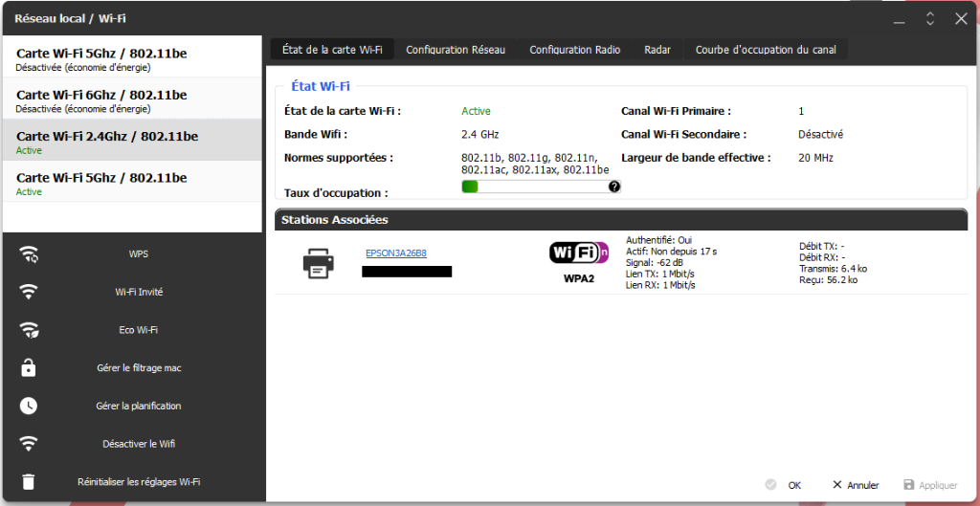Click the WPS Wi-Fi icon
This screenshot has width=980, height=506.
pos(30,254)
